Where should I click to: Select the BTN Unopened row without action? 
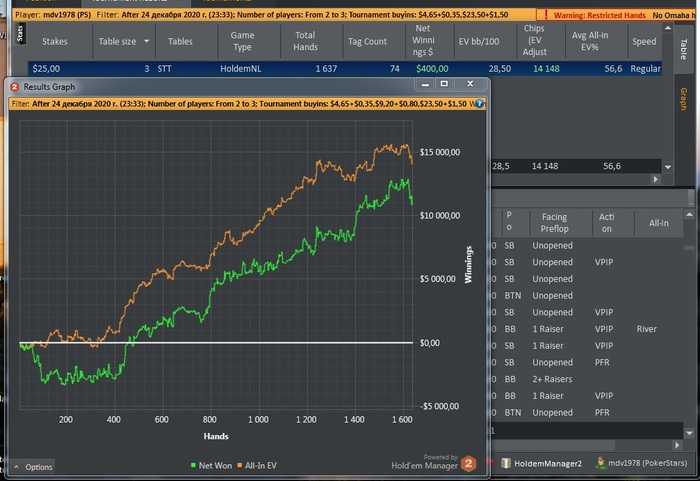(587, 296)
